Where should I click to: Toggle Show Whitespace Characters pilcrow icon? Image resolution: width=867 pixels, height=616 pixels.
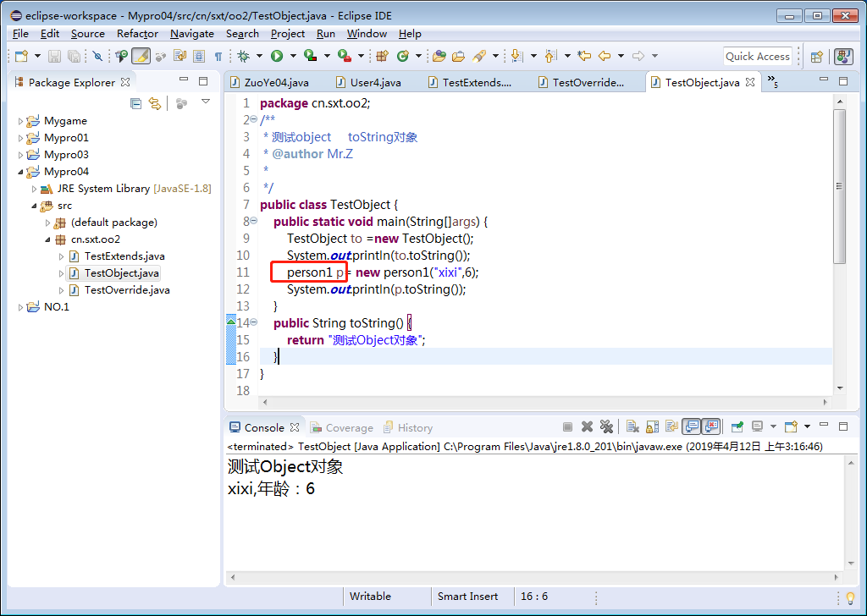click(218, 56)
